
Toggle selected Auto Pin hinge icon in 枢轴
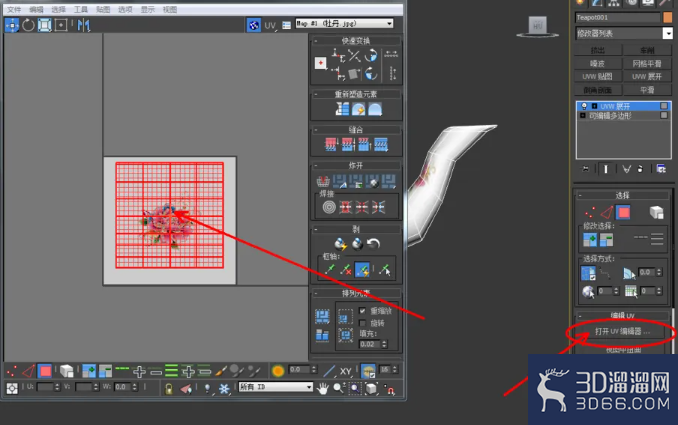(362, 270)
